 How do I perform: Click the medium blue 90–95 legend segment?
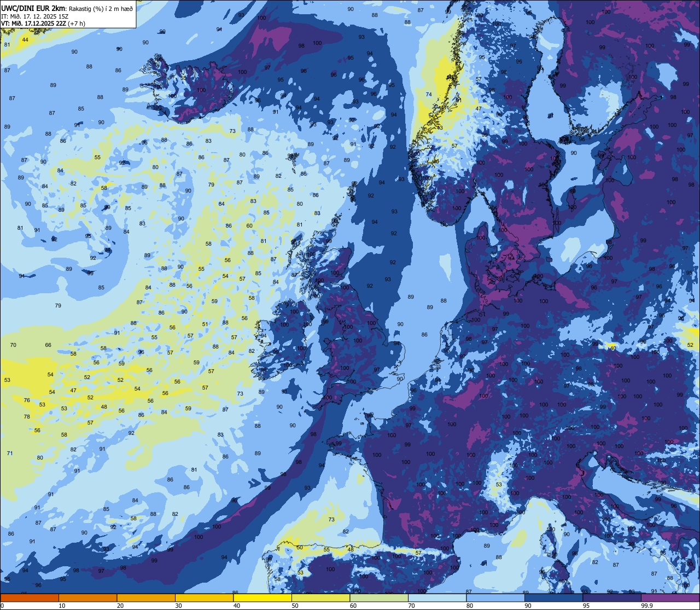pos(553,597)
